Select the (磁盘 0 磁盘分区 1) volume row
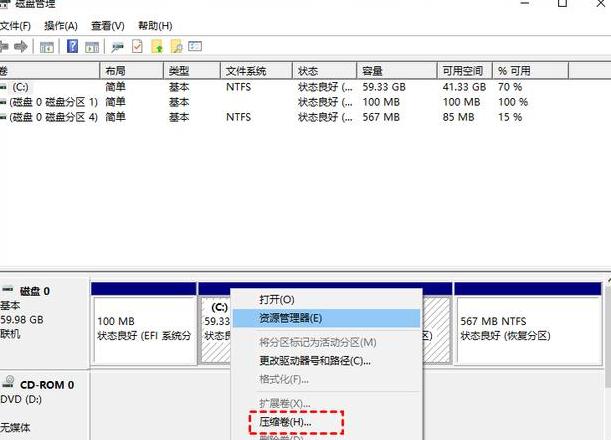The height and width of the screenshot is (440, 611). (x=284, y=102)
